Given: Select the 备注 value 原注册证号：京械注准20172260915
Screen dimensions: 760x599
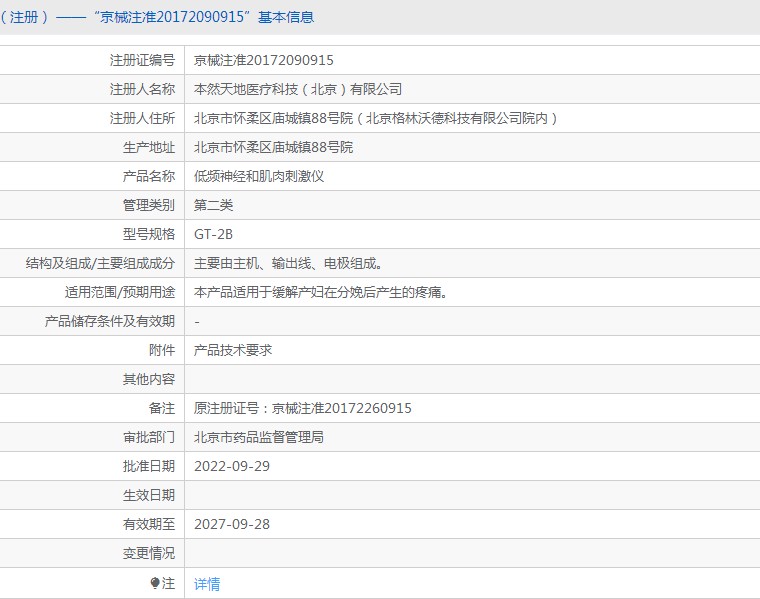Looking at the screenshot, I should coord(302,409).
